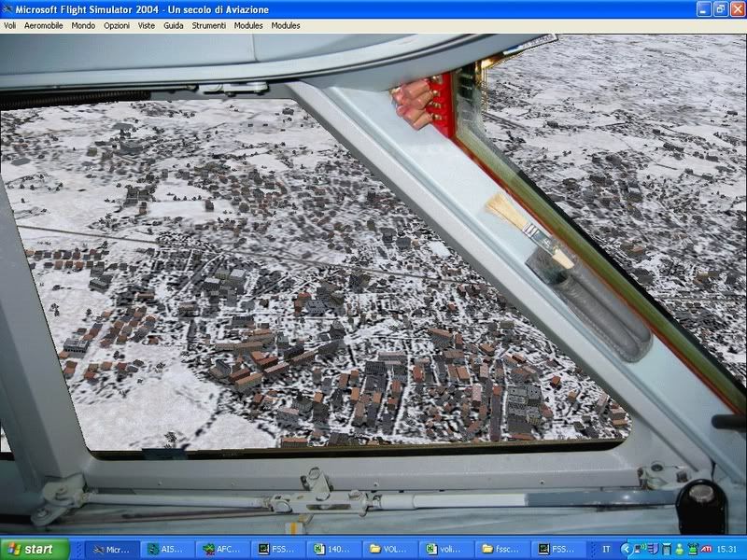Open the Opzioni menu
This screenshot has width=747, height=560.
(x=117, y=26)
